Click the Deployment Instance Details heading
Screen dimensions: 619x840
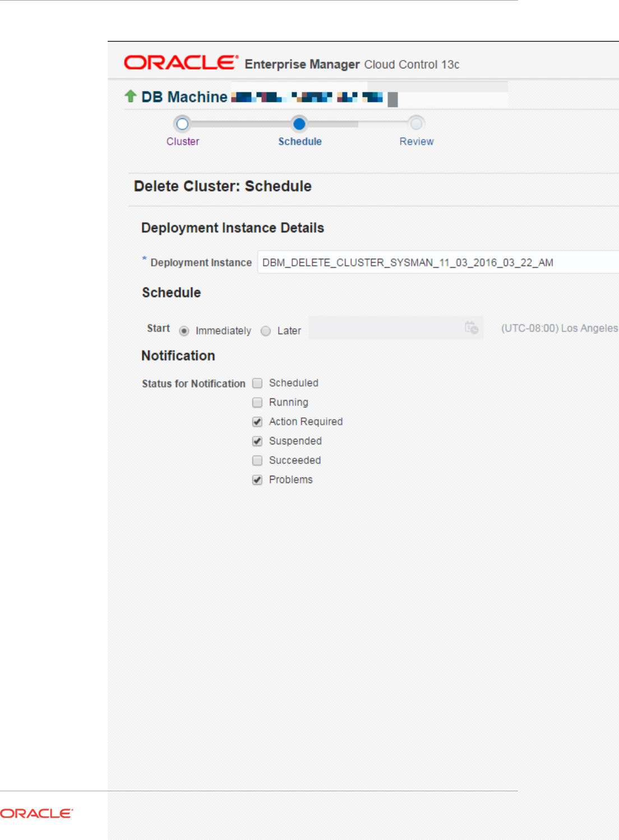point(233,228)
